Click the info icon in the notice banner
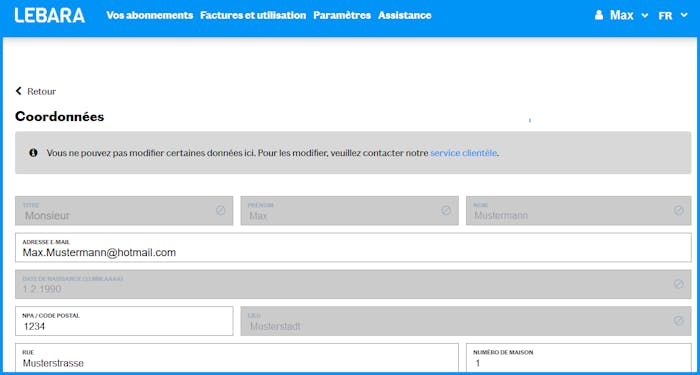 (33, 153)
